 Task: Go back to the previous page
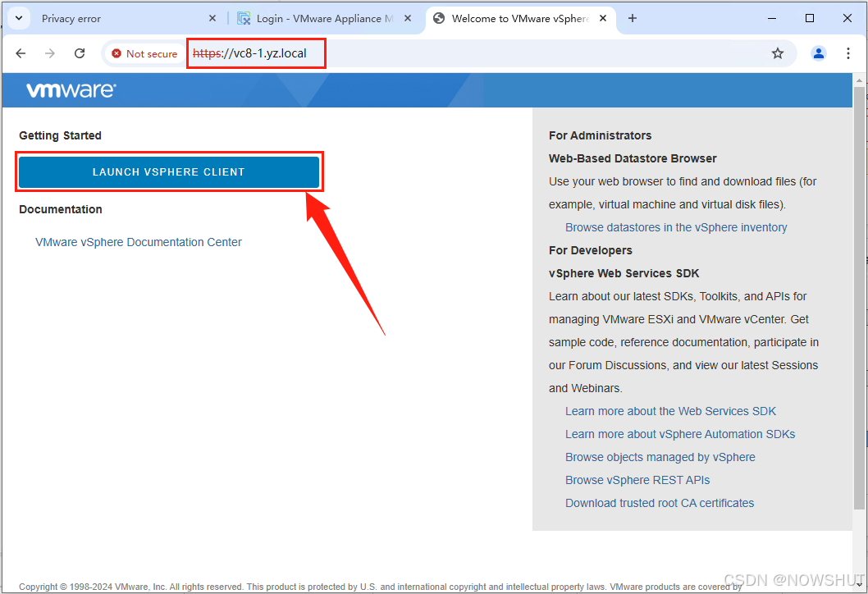(21, 53)
